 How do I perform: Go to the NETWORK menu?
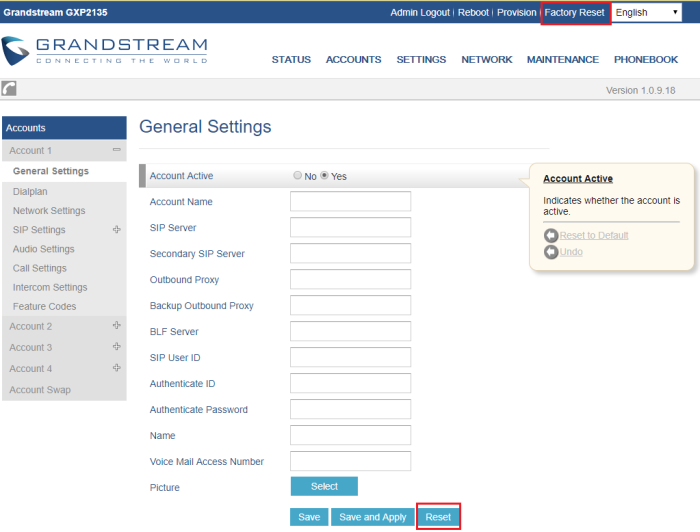[486, 60]
